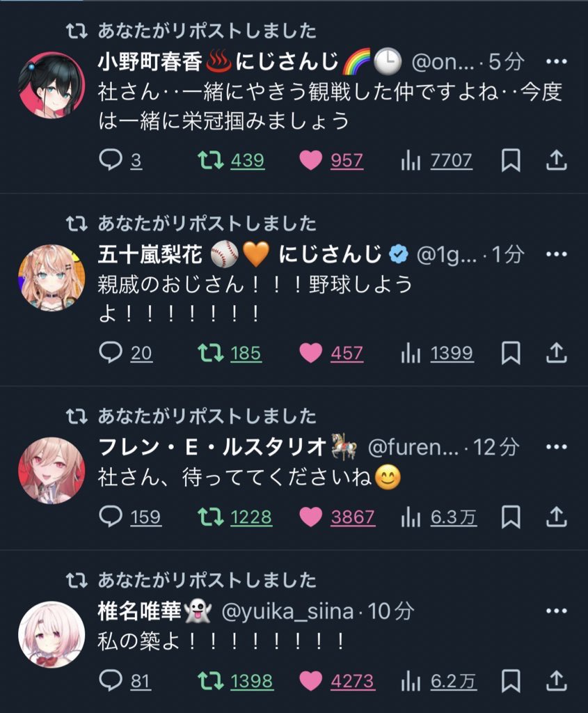Open 椎名唯華's post text 私の築よ
Screen dimensions: 588x713
pos(221,641)
